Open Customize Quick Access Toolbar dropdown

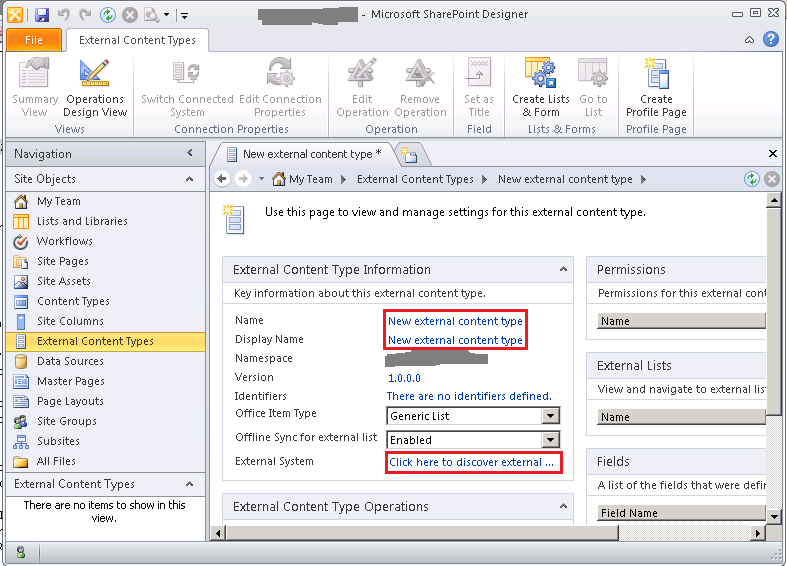184,15
